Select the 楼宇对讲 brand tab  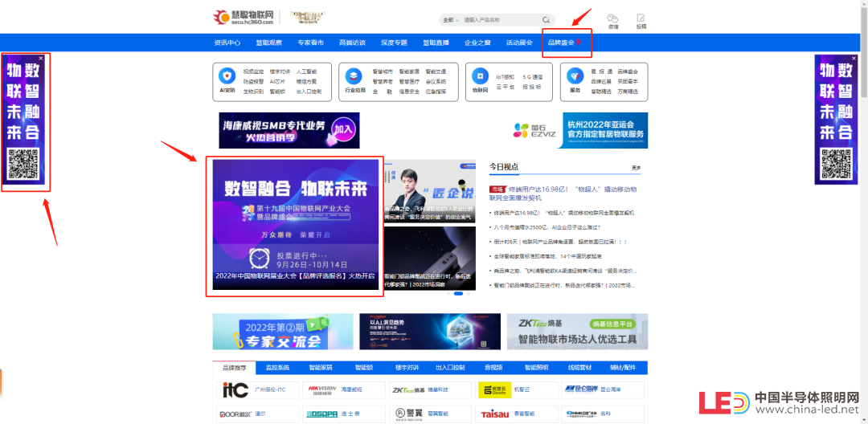[x=407, y=367]
